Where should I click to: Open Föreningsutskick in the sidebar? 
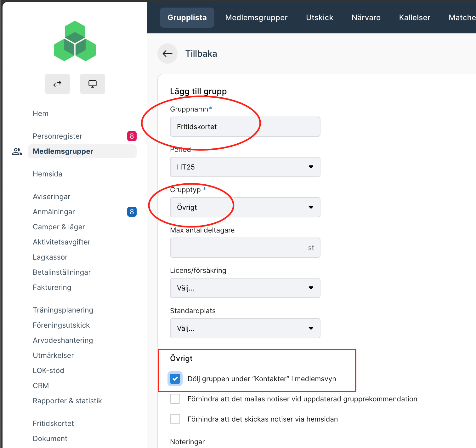61,325
